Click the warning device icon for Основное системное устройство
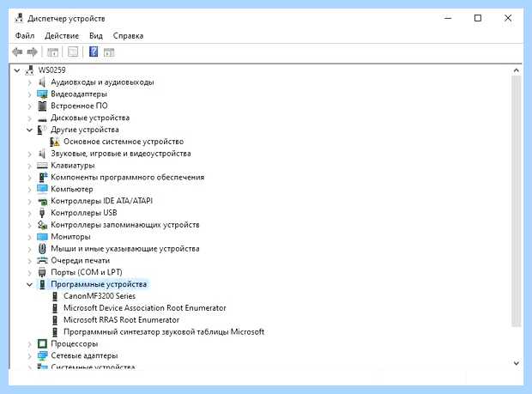The width and height of the screenshot is (532, 394). [x=55, y=142]
